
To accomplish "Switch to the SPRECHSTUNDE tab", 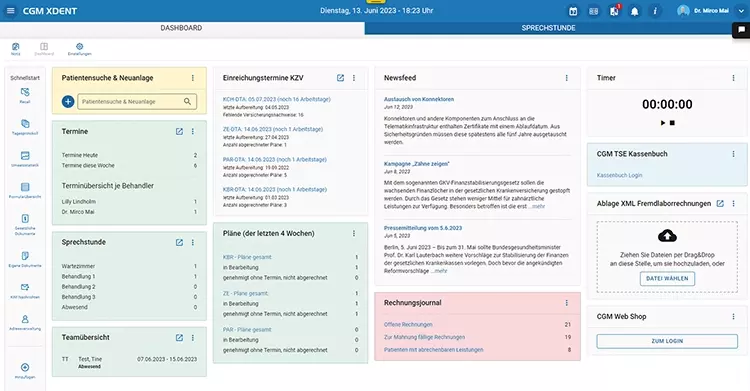I will coord(548,28).
